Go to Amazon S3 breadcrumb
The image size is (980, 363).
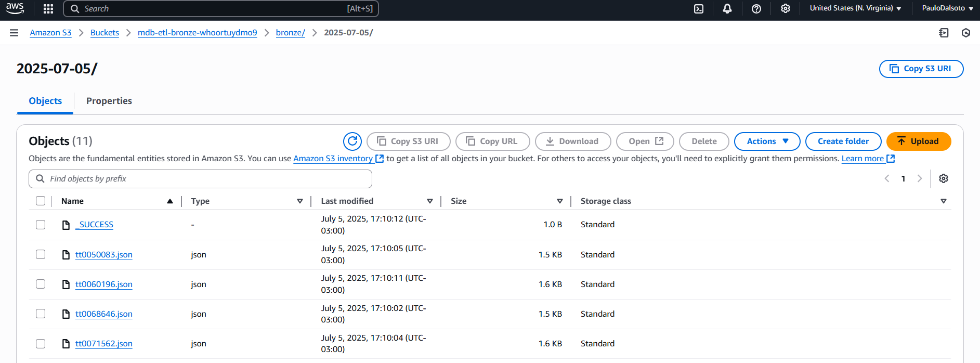[50, 32]
